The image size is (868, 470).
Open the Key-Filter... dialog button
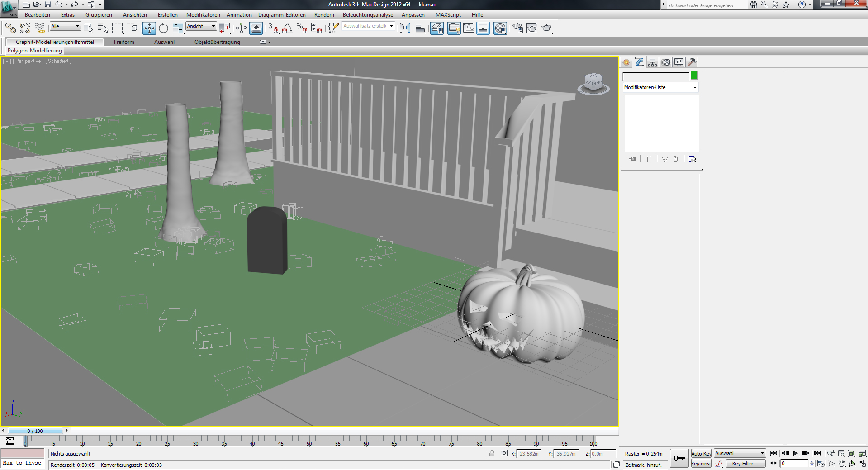[x=745, y=463]
